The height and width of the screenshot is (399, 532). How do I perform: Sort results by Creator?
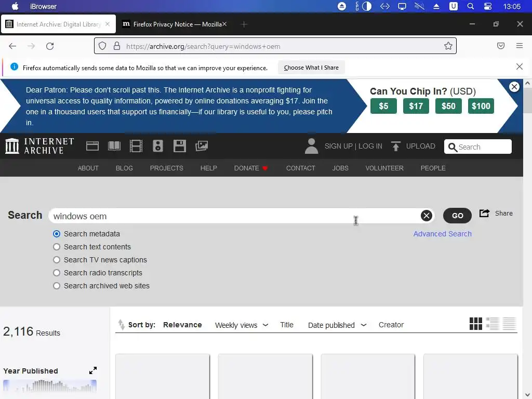click(x=391, y=325)
